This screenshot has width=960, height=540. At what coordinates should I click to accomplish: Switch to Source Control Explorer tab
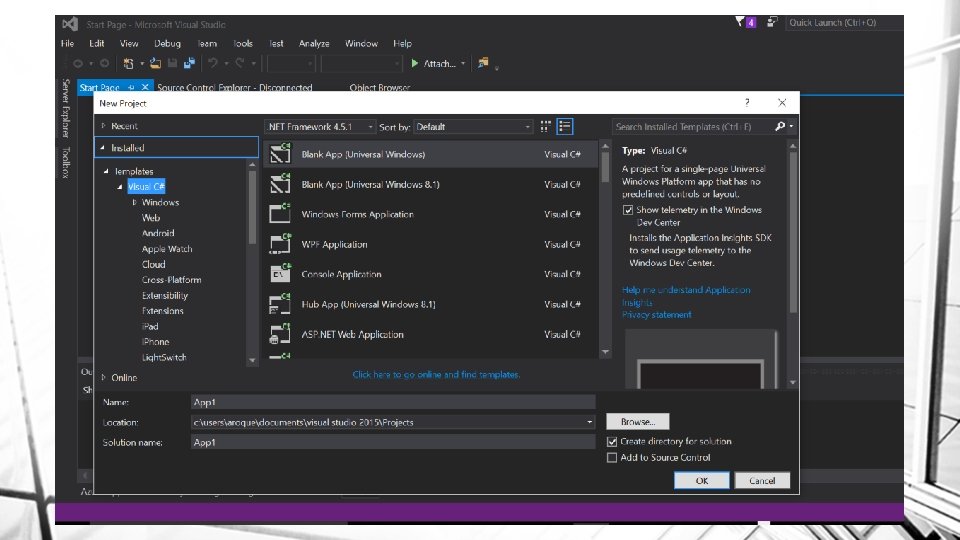click(x=234, y=87)
